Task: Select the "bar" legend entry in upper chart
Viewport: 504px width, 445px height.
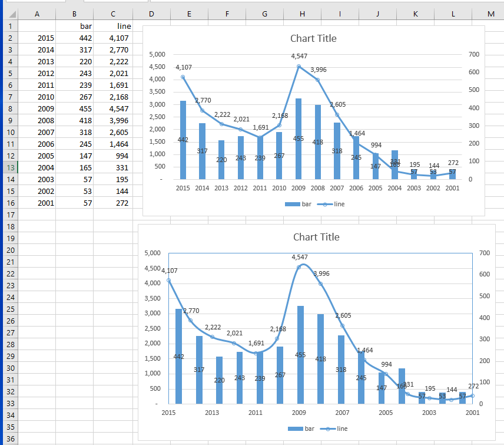Action: pos(298,204)
